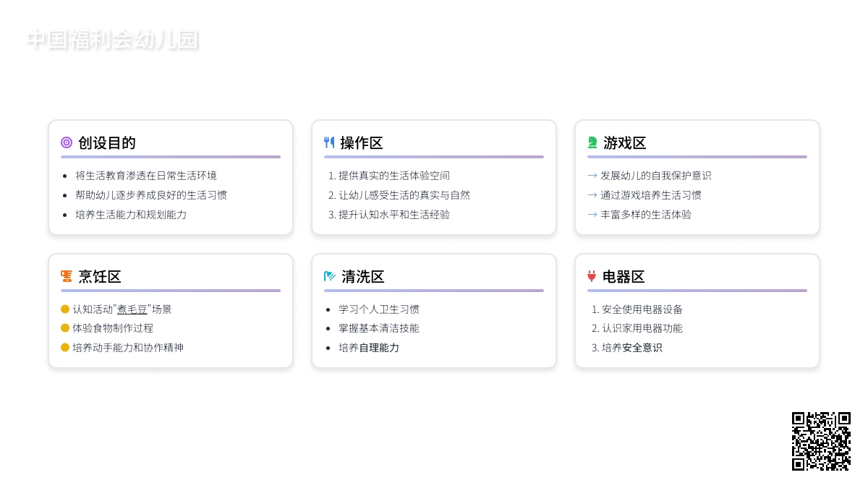The width and height of the screenshot is (868, 488).
Task: Select the 游戏区 heading text
Action: 625,143
